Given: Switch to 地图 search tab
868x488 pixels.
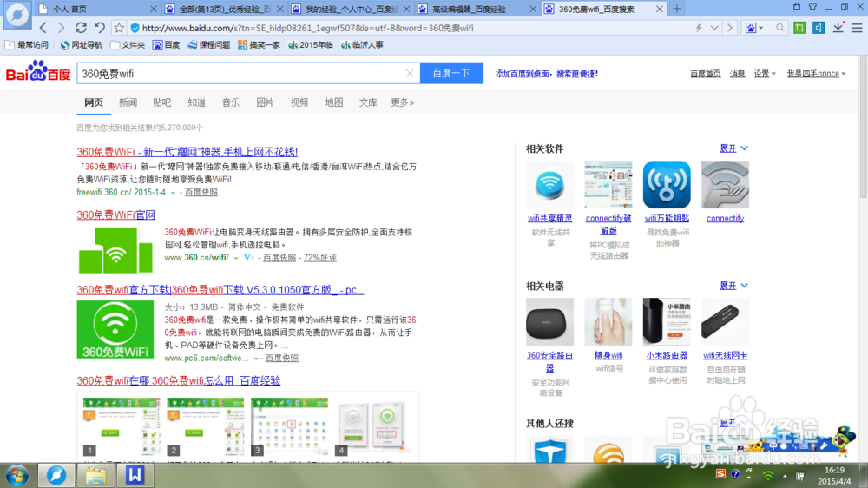Looking at the screenshot, I should pos(334,102).
